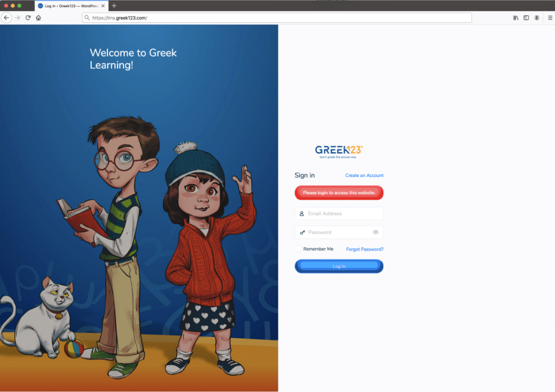Open the Library icon in browser toolbar
Viewport: 555px width, 392px height.
pos(516,18)
